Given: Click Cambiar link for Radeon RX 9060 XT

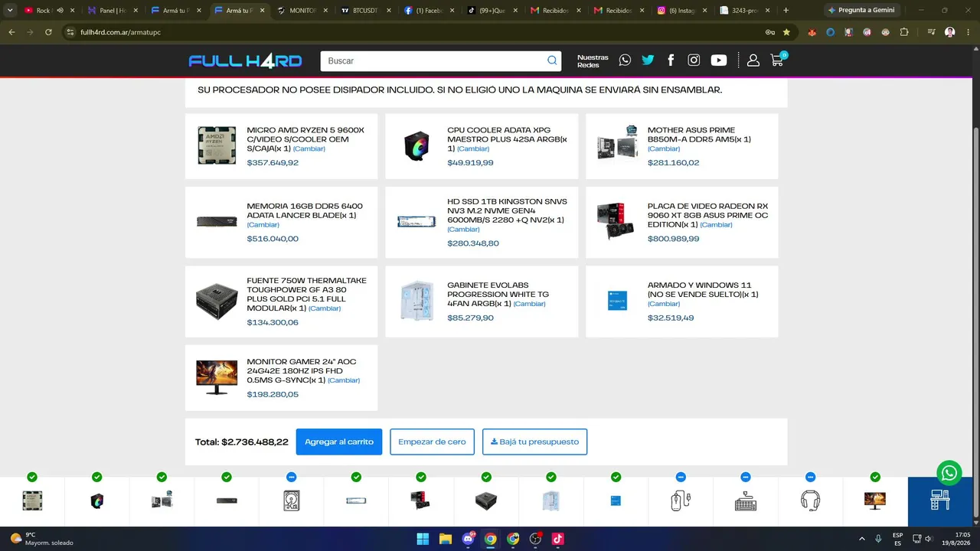Looking at the screenshot, I should 716,225.
